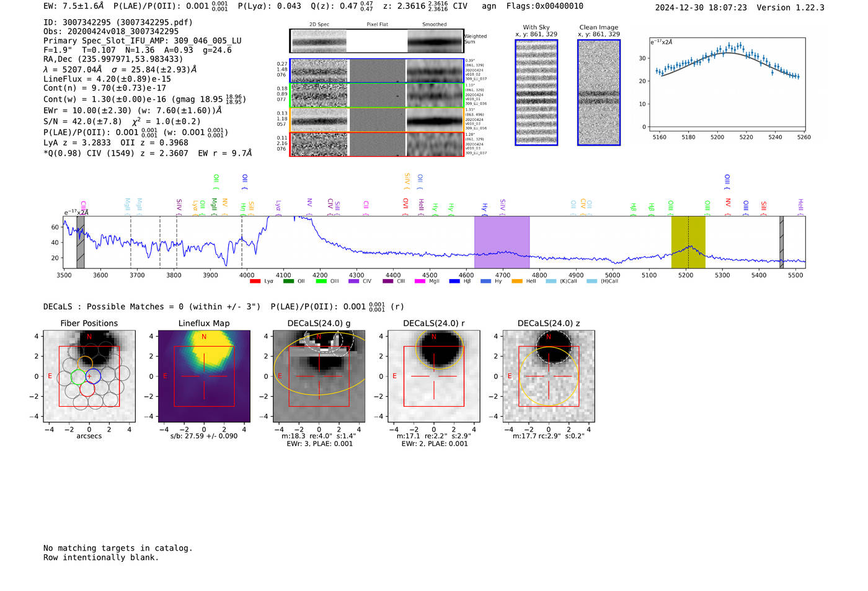The height and width of the screenshot is (591, 868).
Task: Click the timestamp "2024-12-30 18:07:23"
Action: [x=701, y=7]
